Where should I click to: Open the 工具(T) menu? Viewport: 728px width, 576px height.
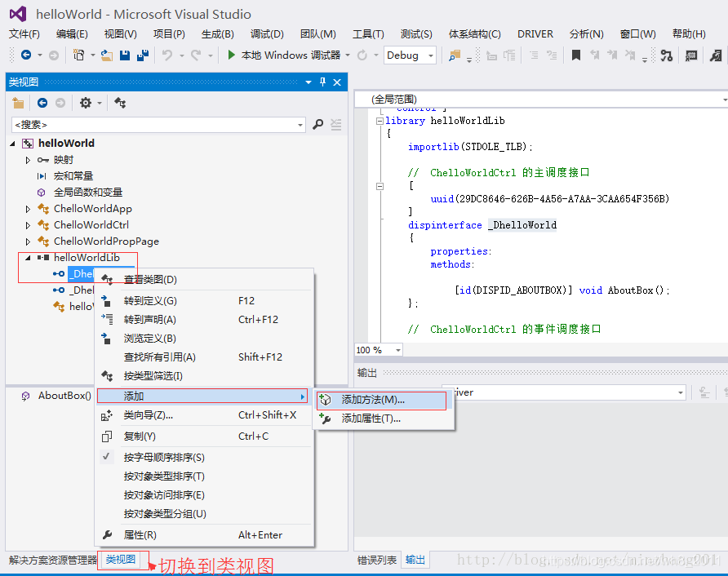point(368,34)
